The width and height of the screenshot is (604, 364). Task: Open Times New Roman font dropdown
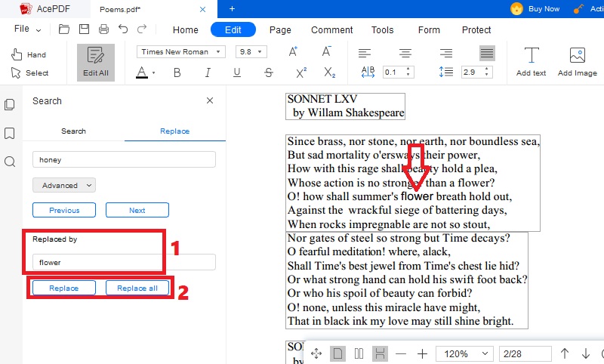[x=180, y=51]
